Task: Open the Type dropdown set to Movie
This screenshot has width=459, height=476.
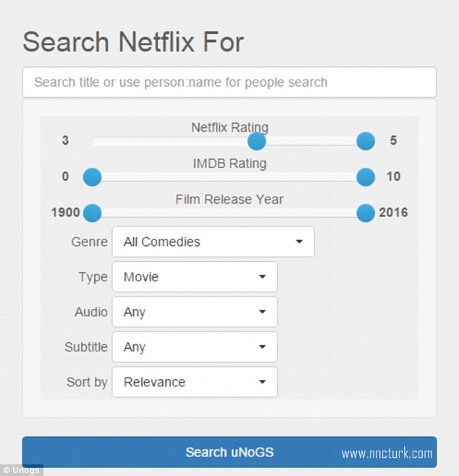Action: click(x=195, y=277)
